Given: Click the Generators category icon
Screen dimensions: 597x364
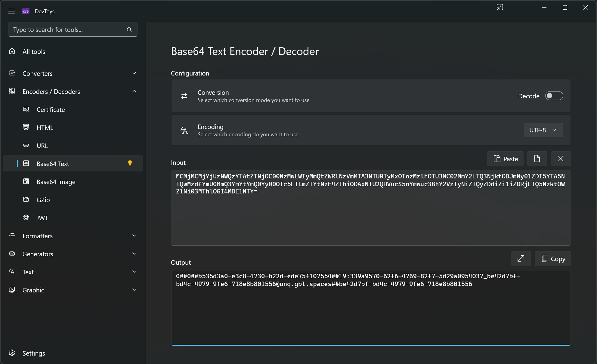Looking at the screenshot, I should pyautogui.click(x=12, y=254).
